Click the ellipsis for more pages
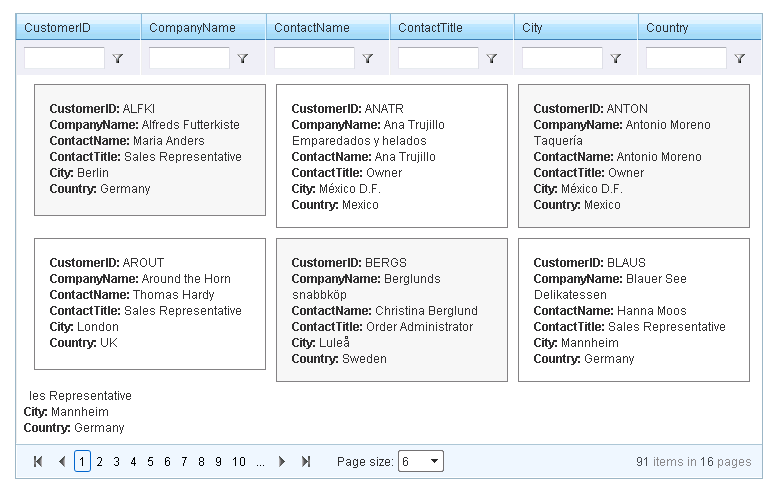The width and height of the screenshot is (782, 497). coord(260,462)
